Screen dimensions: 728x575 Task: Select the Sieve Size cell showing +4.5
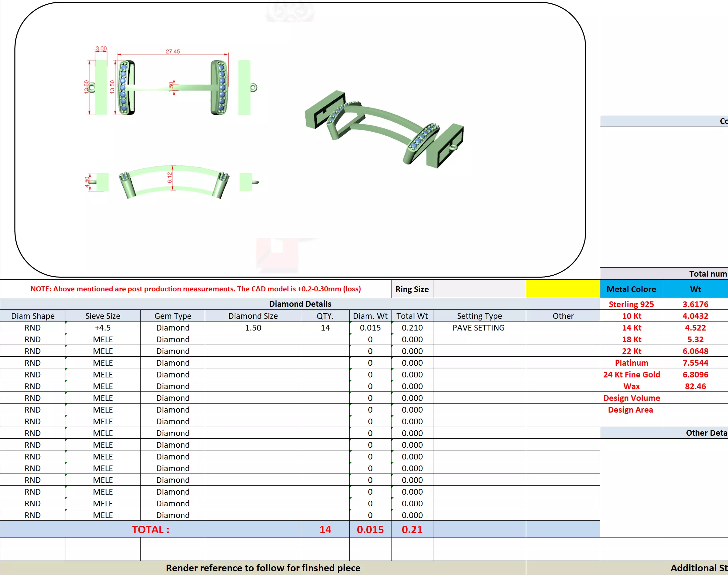(103, 328)
